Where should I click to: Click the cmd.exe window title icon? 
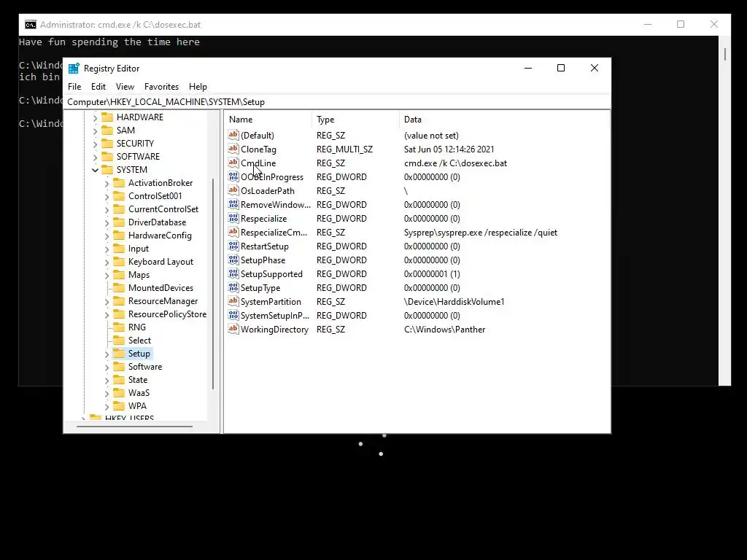tap(31, 25)
